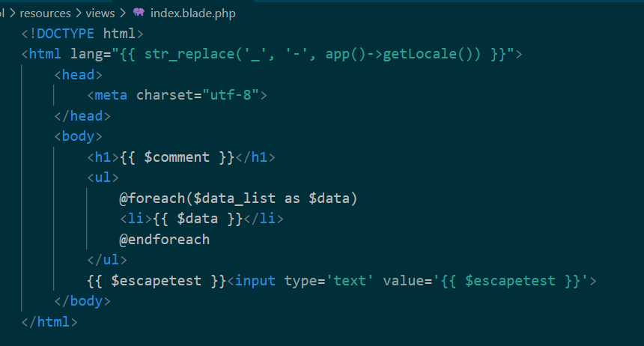Click the Blade elephant file icon in breadcrumb

click(139, 13)
